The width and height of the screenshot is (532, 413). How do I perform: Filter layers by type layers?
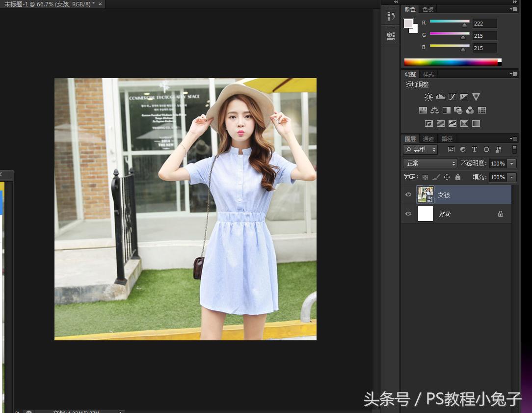tap(475, 150)
